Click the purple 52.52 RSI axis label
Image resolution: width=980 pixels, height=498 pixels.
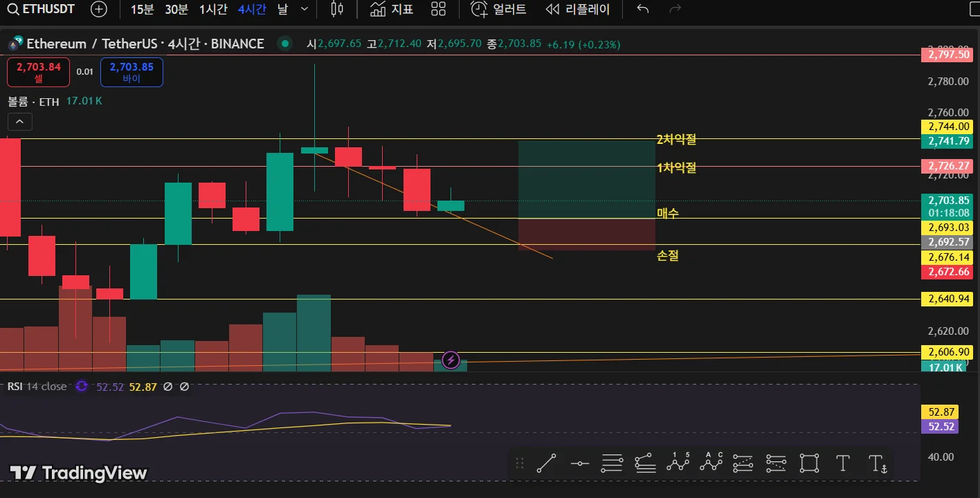click(939, 427)
